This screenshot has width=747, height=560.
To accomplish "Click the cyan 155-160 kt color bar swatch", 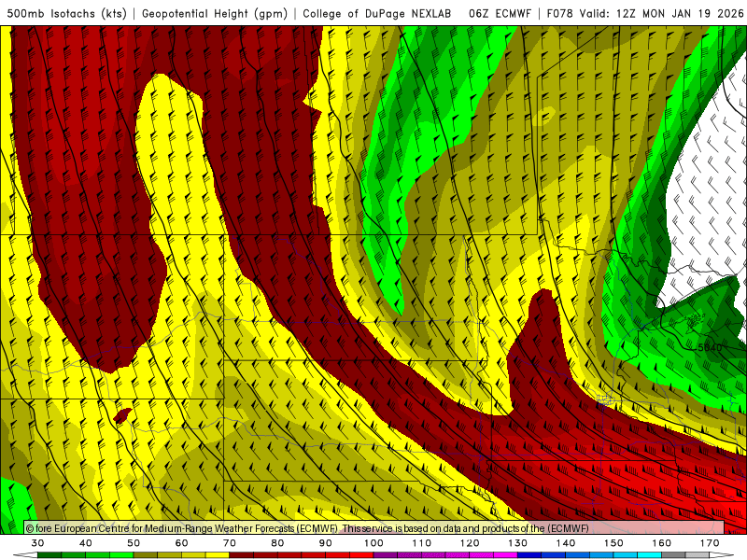I will coord(649,555).
